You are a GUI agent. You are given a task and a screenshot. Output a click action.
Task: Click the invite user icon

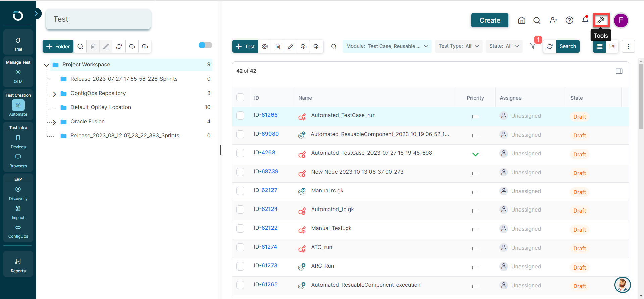tap(554, 20)
